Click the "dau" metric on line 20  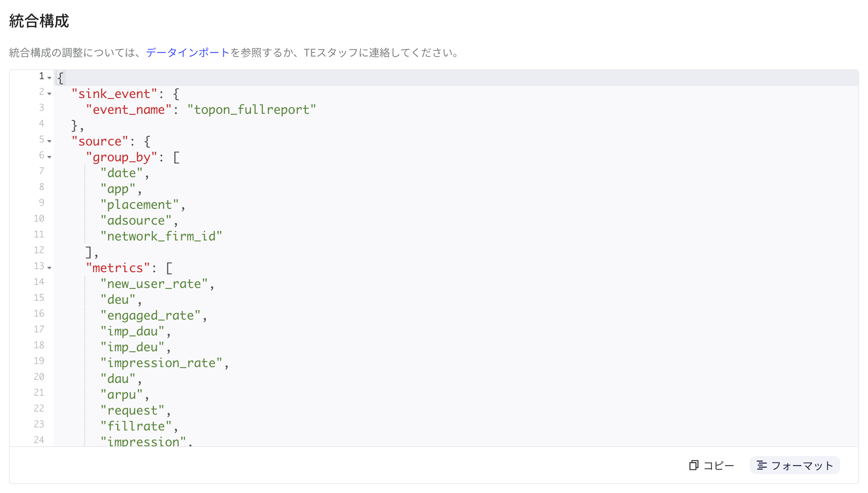click(x=118, y=379)
